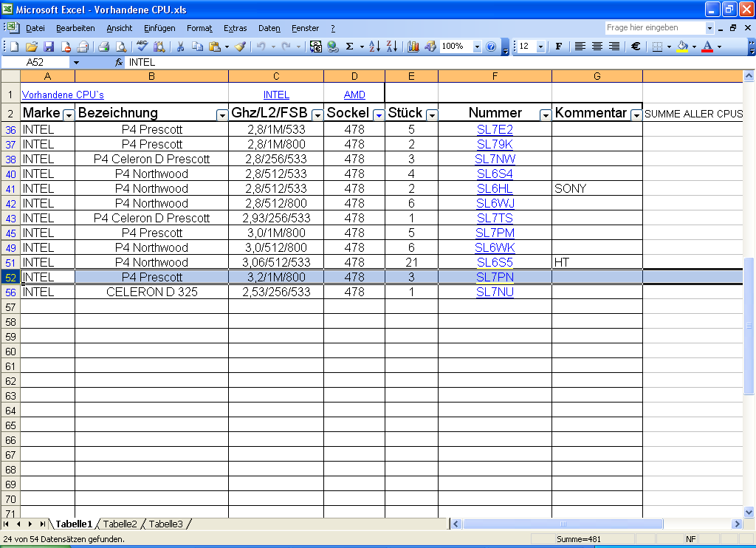Follow the INTEL link in row 1
Screen dimensions: 756x548
(x=276, y=95)
